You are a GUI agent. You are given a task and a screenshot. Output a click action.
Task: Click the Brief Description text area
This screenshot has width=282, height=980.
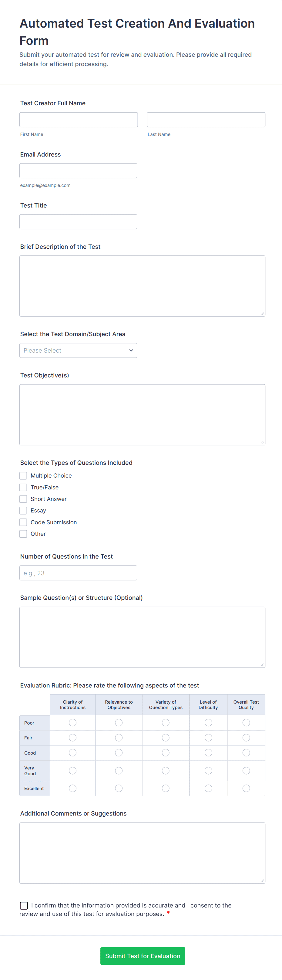(142, 286)
